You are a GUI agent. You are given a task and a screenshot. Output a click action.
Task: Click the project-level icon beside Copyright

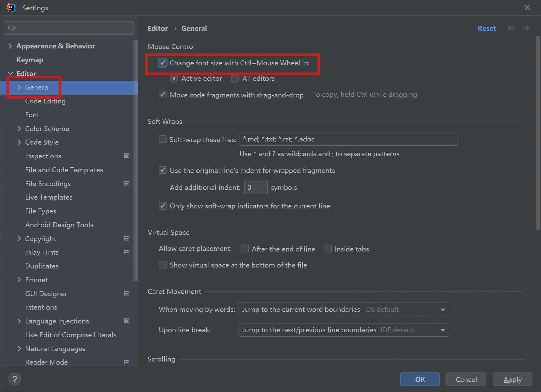point(126,238)
